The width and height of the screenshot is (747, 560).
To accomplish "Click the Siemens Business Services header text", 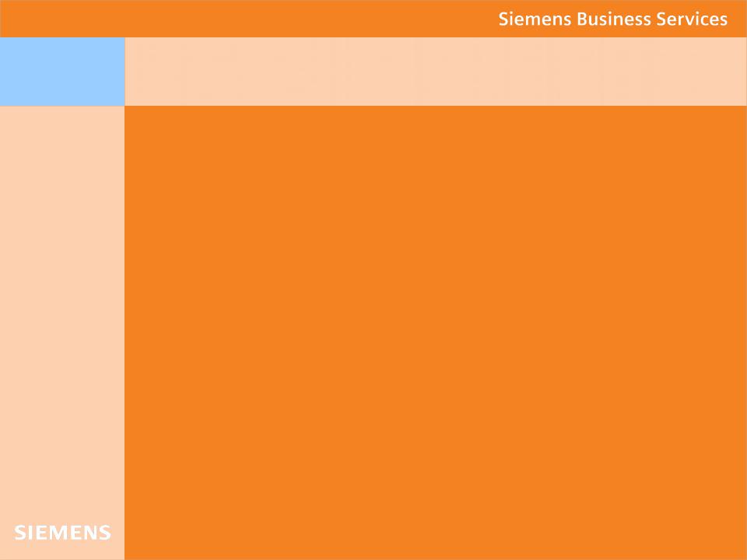I will [612, 19].
